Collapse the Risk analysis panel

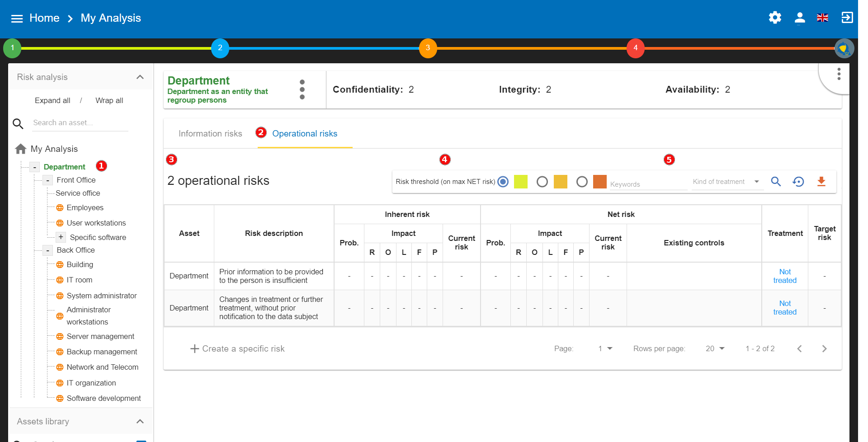pos(140,77)
